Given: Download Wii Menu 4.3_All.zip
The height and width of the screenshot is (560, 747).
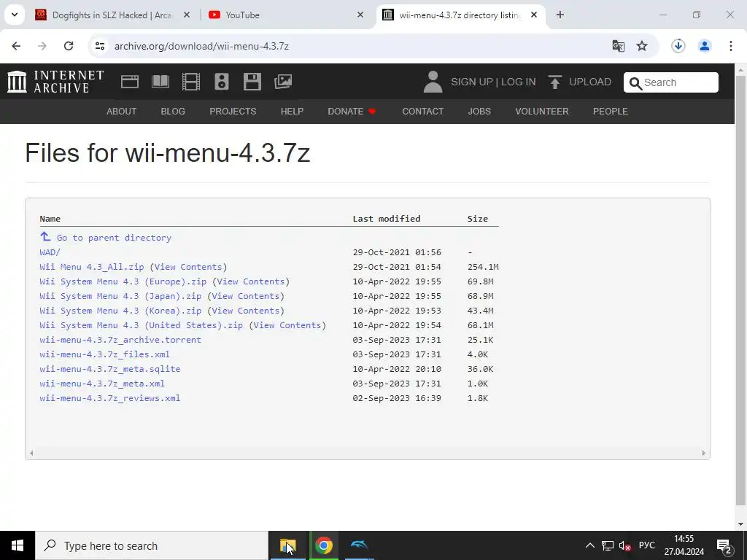Looking at the screenshot, I should point(91,267).
